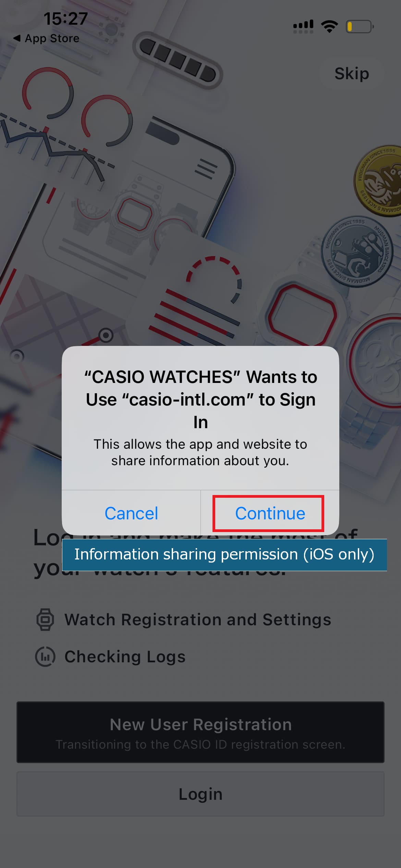Tap the chart icon beside Checking Logs
The image size is (401, 868).
(45, 656)
